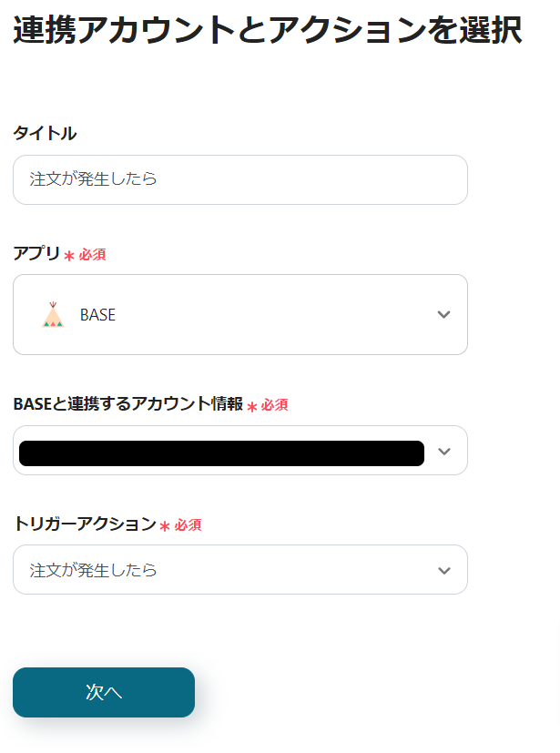Viewport: 560px width, 753px height.
Task: Click the red asterisk beside トリガーアクション
Action: [x=165, y=526]
